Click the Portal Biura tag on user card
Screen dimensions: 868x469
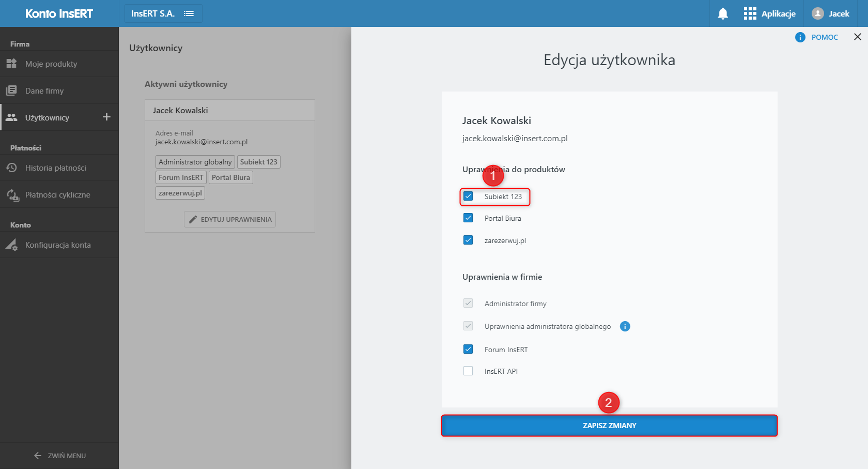point(231,177)
